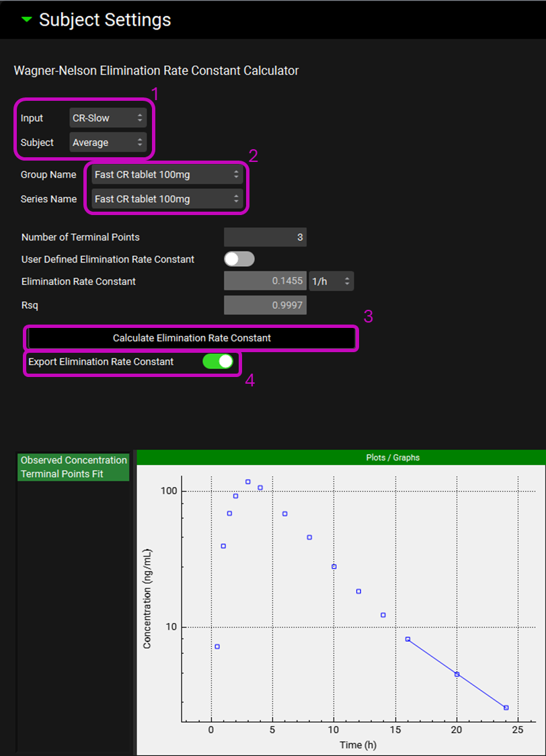Click the Rsq value field

tap(265, 306)
